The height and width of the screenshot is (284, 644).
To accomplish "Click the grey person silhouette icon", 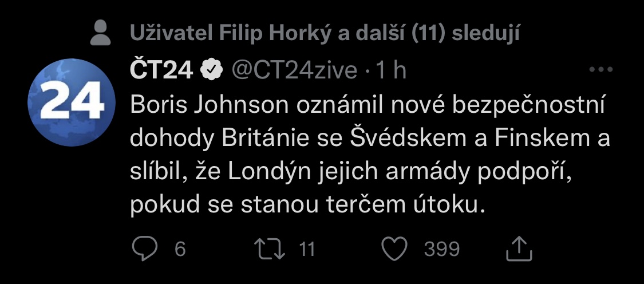I will (x=101, y=34).
